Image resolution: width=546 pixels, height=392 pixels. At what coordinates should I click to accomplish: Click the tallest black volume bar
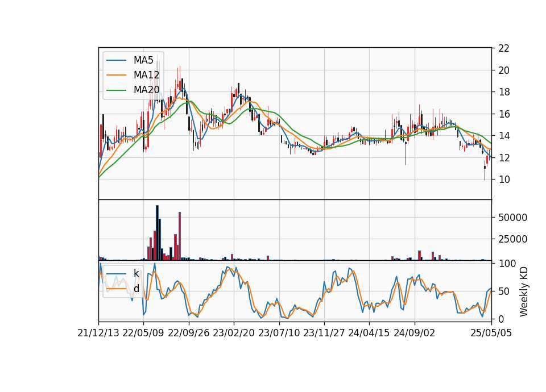click(x=157, y=233)
